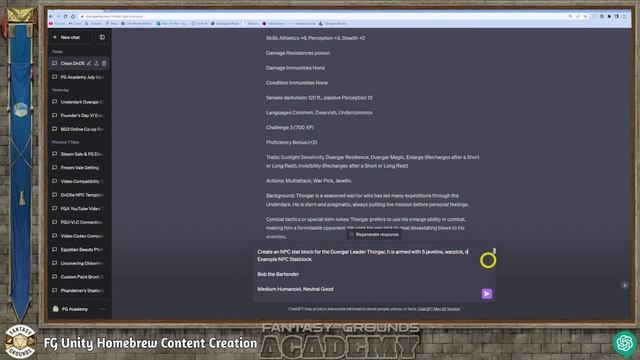The image size is (640, 360).
Task: Share the Clean DnD5 chat
Action: pos(96,63)
